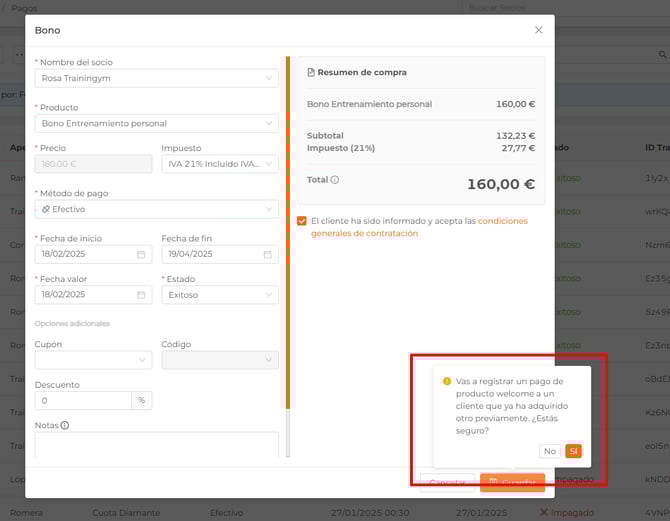Open the Estado dropdown showing Exitoso

pyautogui.click(x=219, y=295)
